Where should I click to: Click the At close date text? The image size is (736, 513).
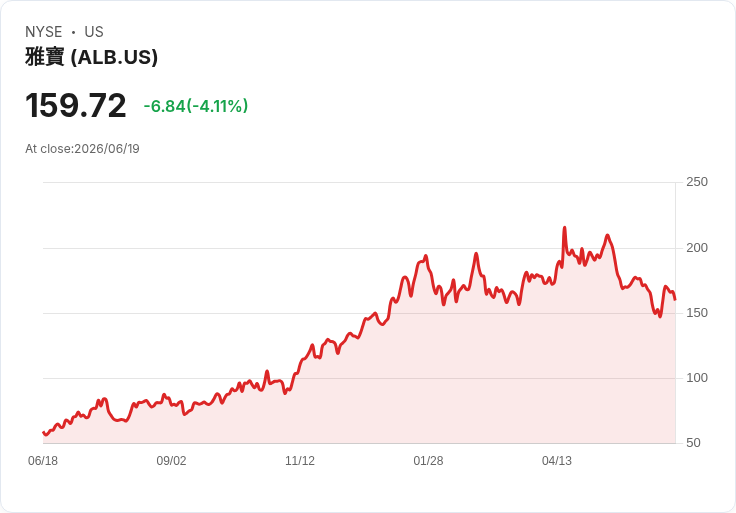pyautogui.click(x=82, y=149)
